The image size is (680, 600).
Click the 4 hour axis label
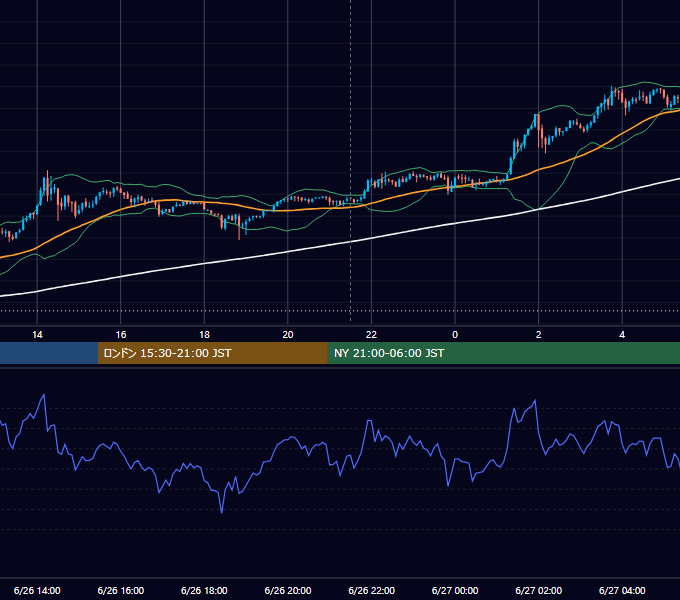[622, 335]
